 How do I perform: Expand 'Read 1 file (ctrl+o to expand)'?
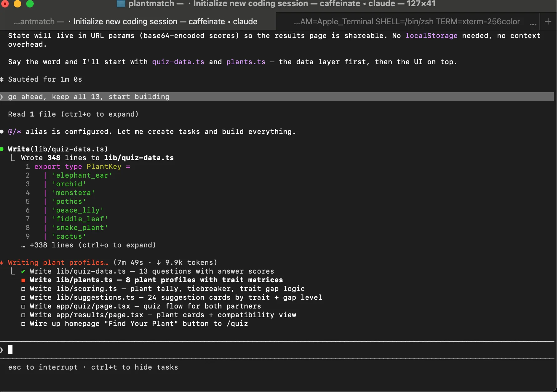pyautogui.click(x=73, y=114)
